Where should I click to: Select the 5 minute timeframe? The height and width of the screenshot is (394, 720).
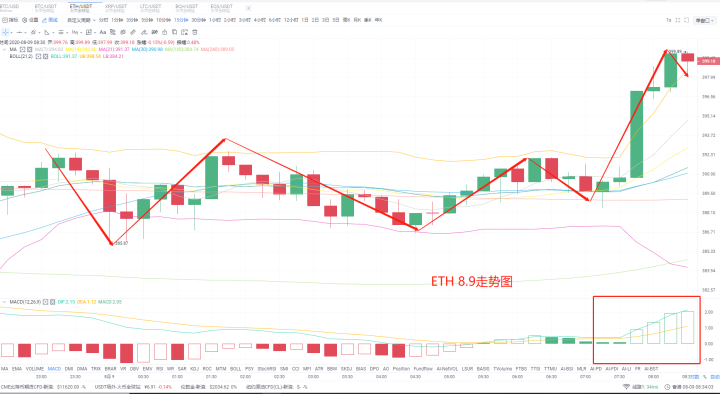pos(147,20)
